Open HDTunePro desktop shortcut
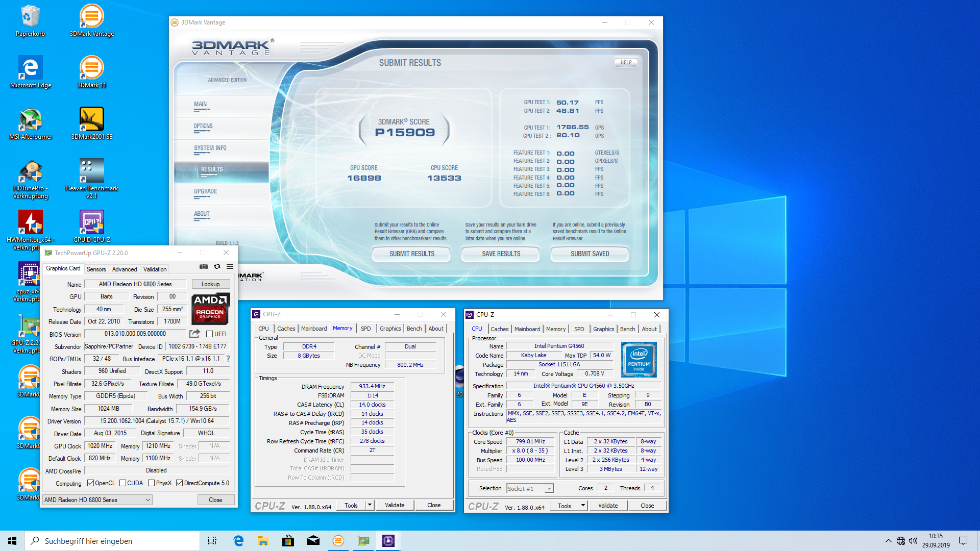 (x=31, y=179)
